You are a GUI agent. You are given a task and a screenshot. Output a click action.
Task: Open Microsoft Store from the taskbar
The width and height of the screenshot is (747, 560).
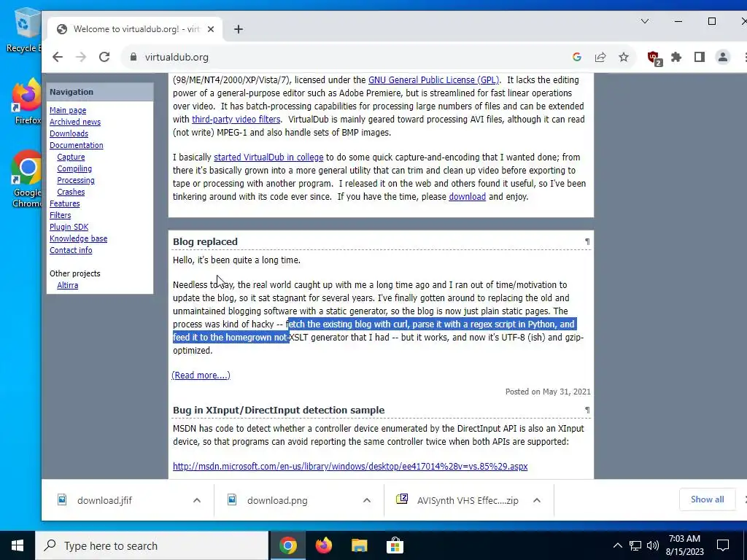click(395, 545)
